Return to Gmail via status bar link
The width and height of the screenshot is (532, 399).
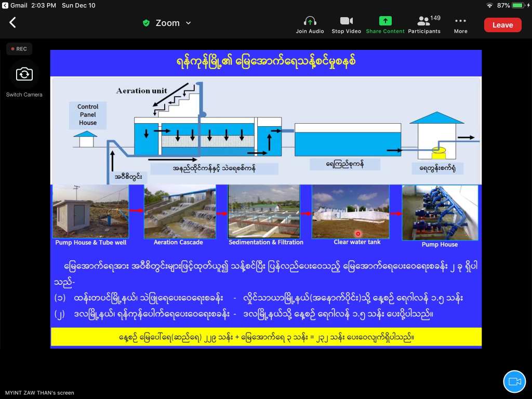point(15,5)
